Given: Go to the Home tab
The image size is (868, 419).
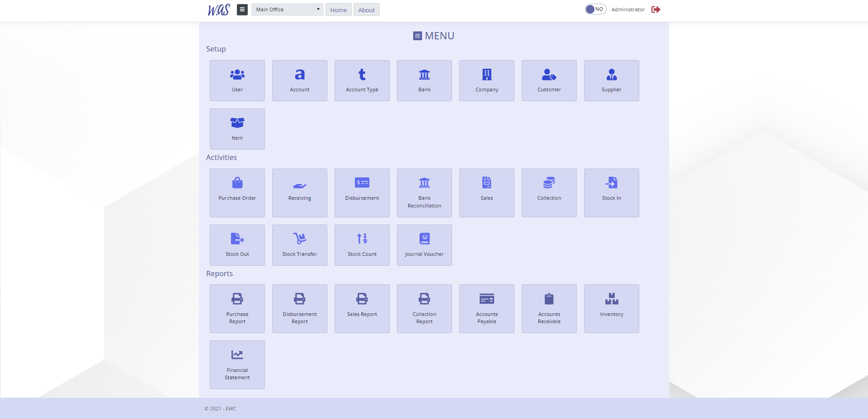Looking at the screenshot, I should click(338, 10).
